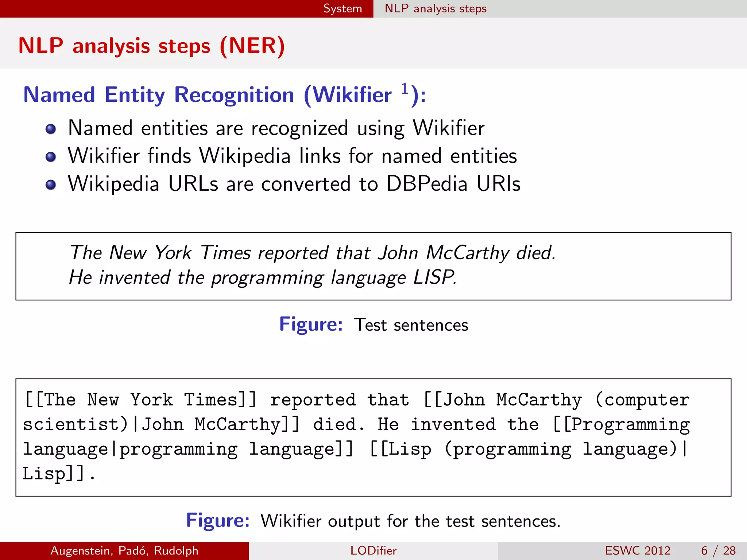Click the page counter '6 / 28'
This screenshot has height=560, width=747.
click(718, 551)
